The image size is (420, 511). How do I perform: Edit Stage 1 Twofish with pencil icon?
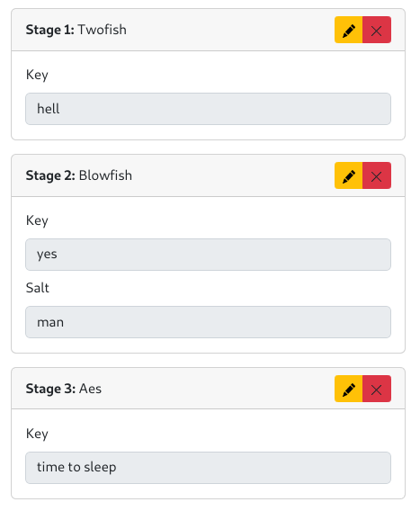pyautogui.click(x=348, y=30)
